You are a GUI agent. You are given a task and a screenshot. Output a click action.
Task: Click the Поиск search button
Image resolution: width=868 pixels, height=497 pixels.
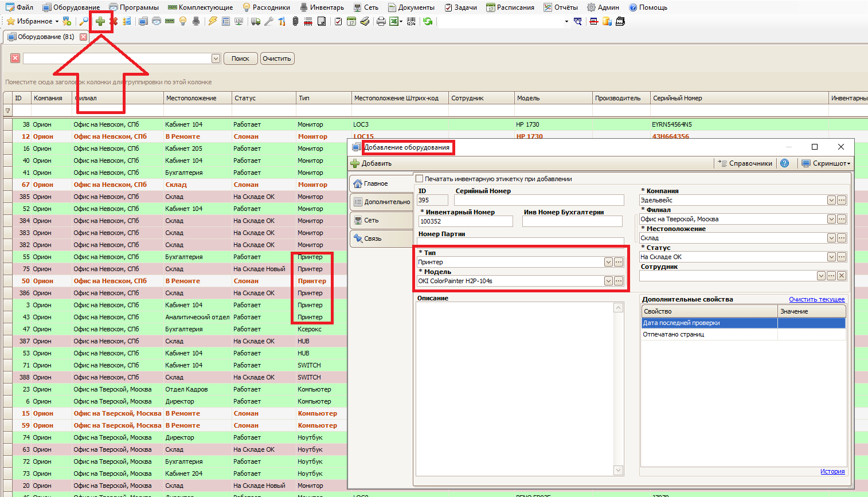[240, 58]
